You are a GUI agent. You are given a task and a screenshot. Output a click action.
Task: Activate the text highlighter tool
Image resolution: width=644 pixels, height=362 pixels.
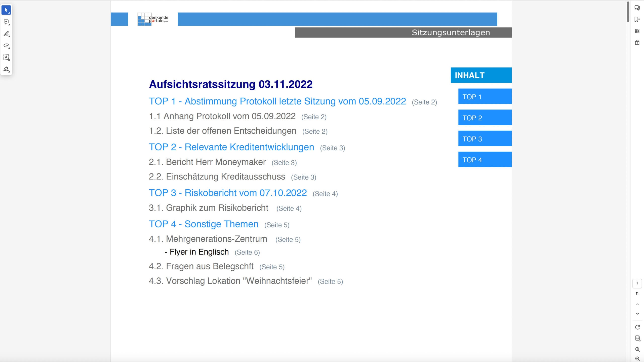click(6, 33)
